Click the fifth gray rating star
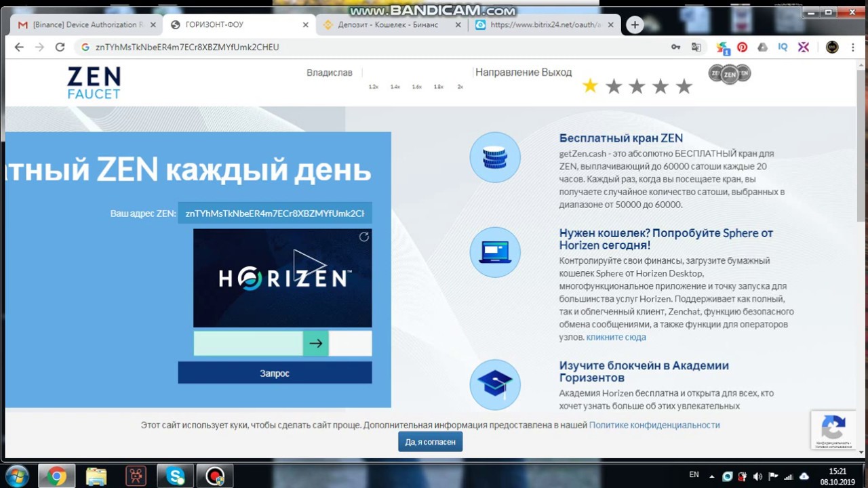The width and height of the screenshot is (868, 488). coord(684,86)
